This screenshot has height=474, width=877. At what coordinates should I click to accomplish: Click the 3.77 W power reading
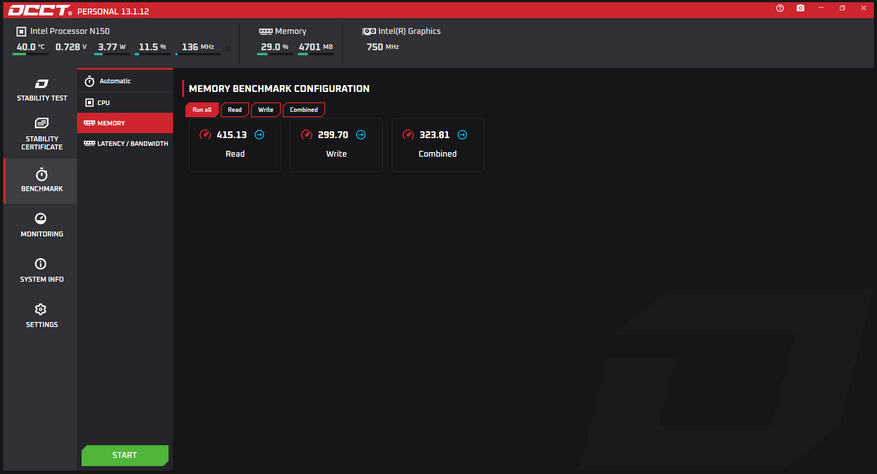click(x=111, y=47)
